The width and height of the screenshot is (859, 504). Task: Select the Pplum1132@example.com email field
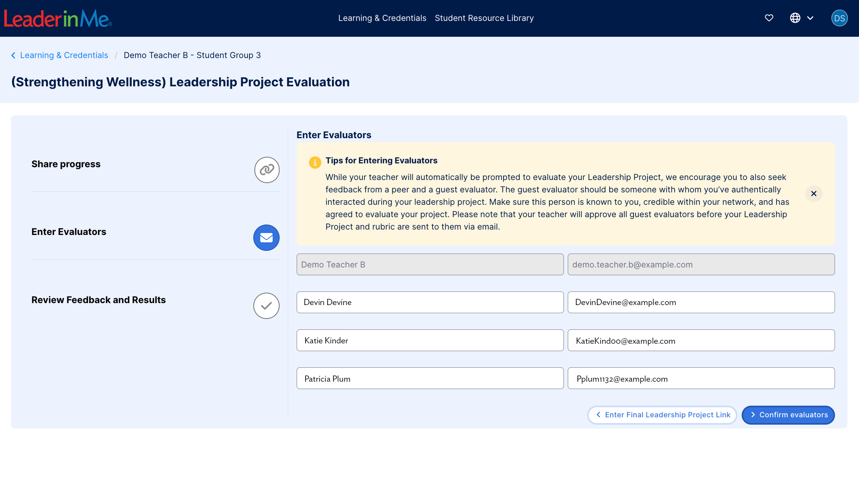click(x=701, y=378)
